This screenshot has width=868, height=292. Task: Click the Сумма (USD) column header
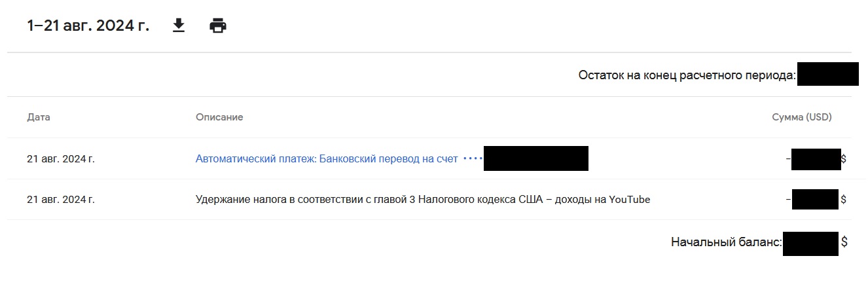pos(802,117)
